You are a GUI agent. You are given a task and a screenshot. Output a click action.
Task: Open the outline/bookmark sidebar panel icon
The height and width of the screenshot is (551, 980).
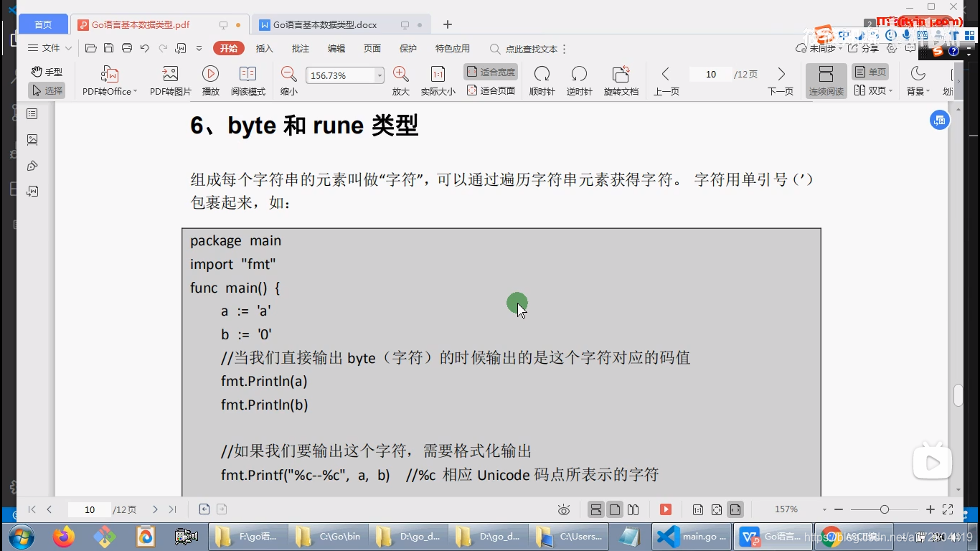click(x=32, y=113)
